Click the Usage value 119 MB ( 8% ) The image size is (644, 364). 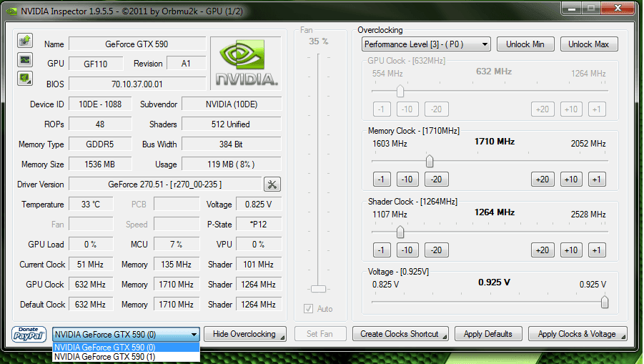click(232, 164)
